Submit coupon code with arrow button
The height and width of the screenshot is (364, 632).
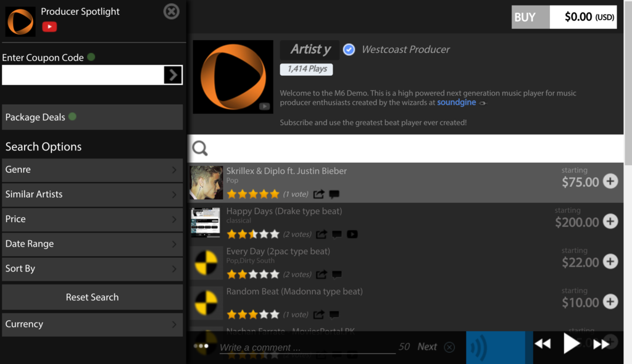pyautogui.click(x=173, y=75)
